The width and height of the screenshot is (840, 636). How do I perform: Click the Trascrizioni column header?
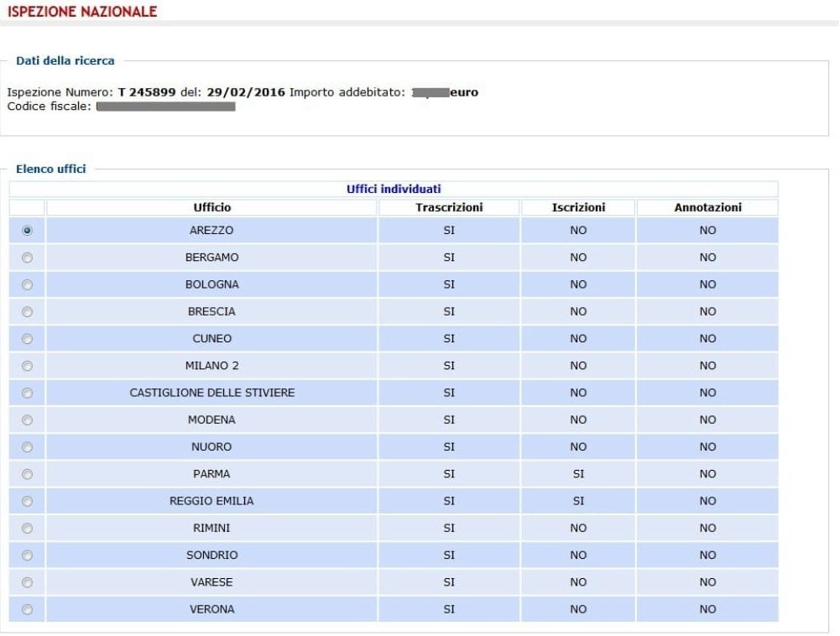pyautogui.click(x=449, y=207)
